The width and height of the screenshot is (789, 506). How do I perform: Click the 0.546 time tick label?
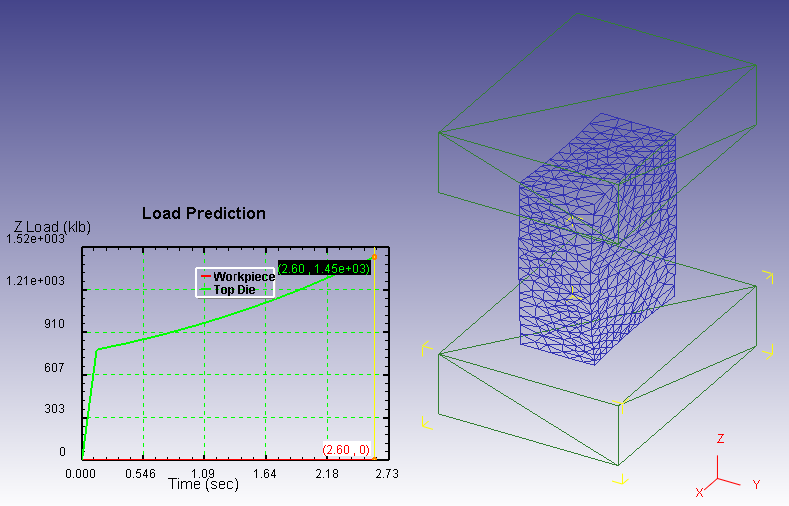click(x=140, y=474)
